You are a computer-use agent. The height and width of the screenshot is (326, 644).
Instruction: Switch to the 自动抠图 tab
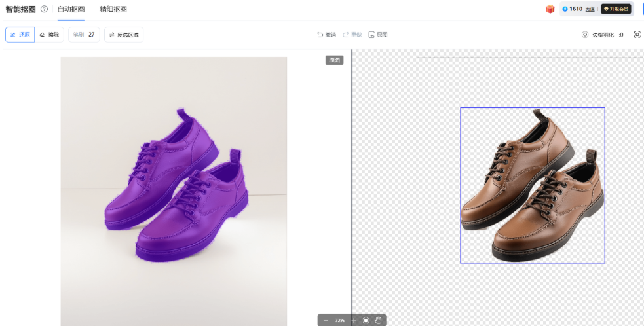pyautogui.click(x=71, y=9)
